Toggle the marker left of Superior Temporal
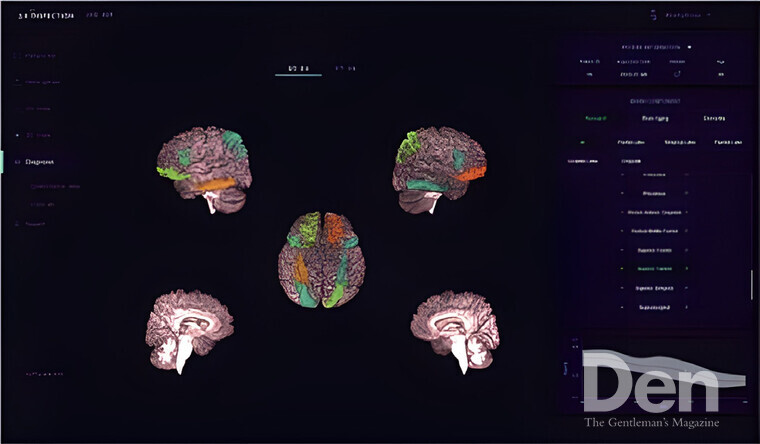 621,269
